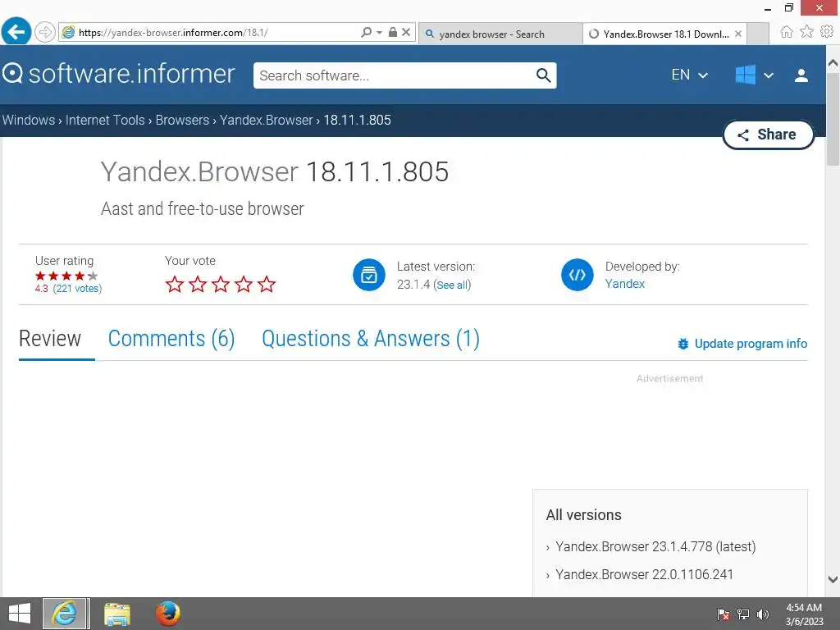The image size is (840, 630).
Task: Open the user account profile icon
Action: click(801, 75)
